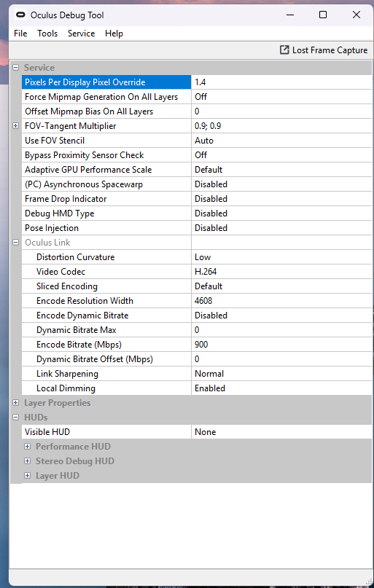374x588 pixels.
Task: Collapse the Oculus Link group
Action: pos(15,243)
